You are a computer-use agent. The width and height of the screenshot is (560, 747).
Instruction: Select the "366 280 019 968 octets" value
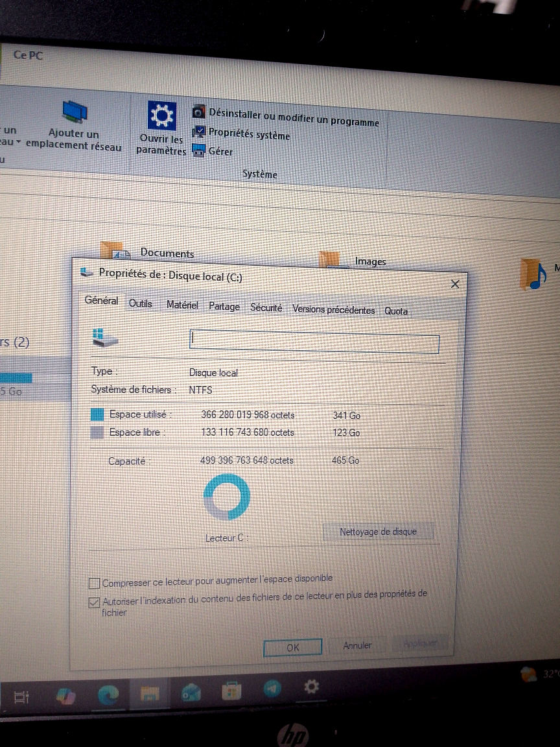(x=248, y=414)
